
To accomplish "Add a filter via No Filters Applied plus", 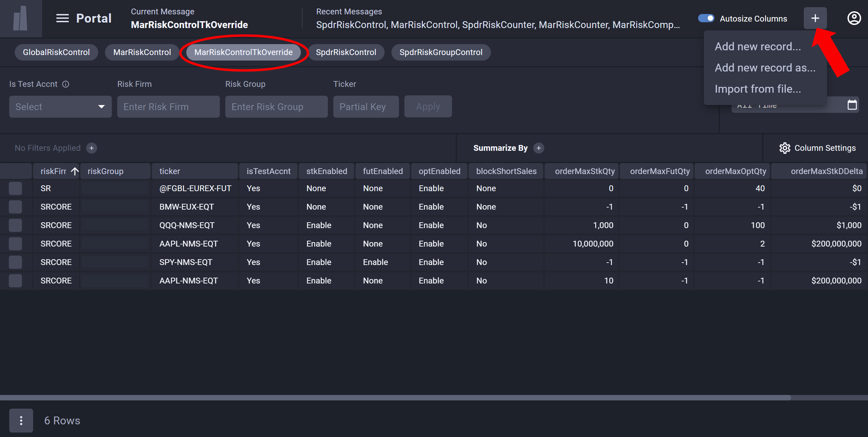I will pos(91,148).
